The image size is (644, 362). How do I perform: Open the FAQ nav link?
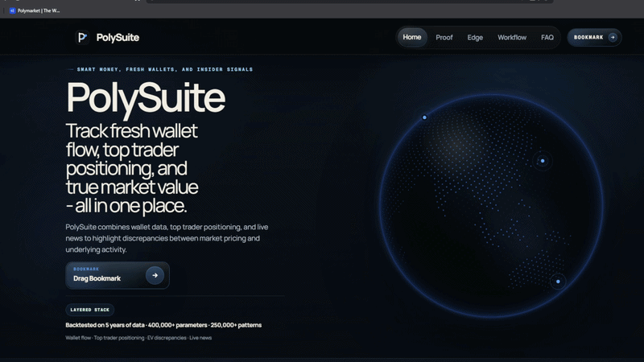tap(547, 37)
